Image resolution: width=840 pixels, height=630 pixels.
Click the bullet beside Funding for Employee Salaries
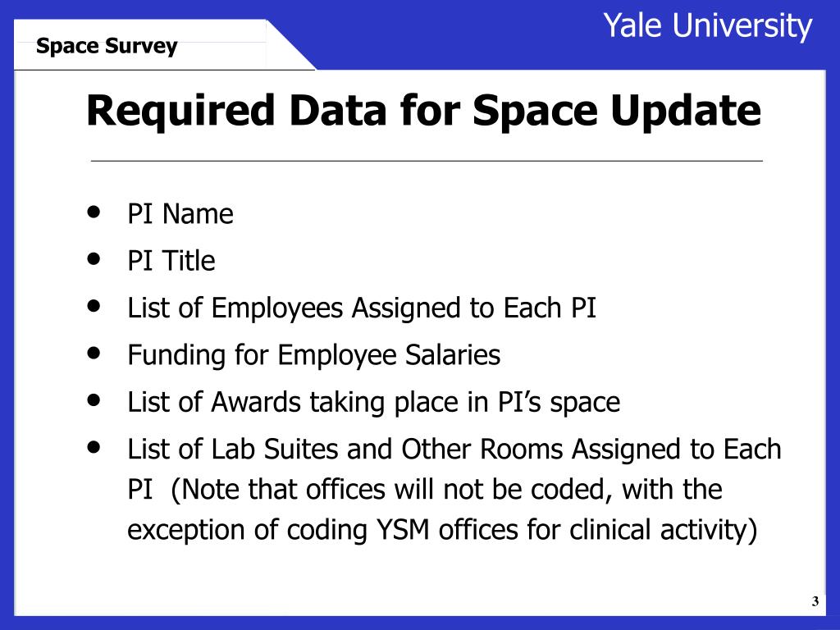pyautogui.click(x=94, y=353)
